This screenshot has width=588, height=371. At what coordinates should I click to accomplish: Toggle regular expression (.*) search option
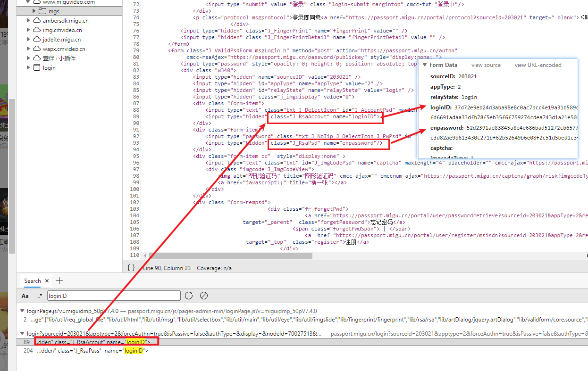point(40,296)
